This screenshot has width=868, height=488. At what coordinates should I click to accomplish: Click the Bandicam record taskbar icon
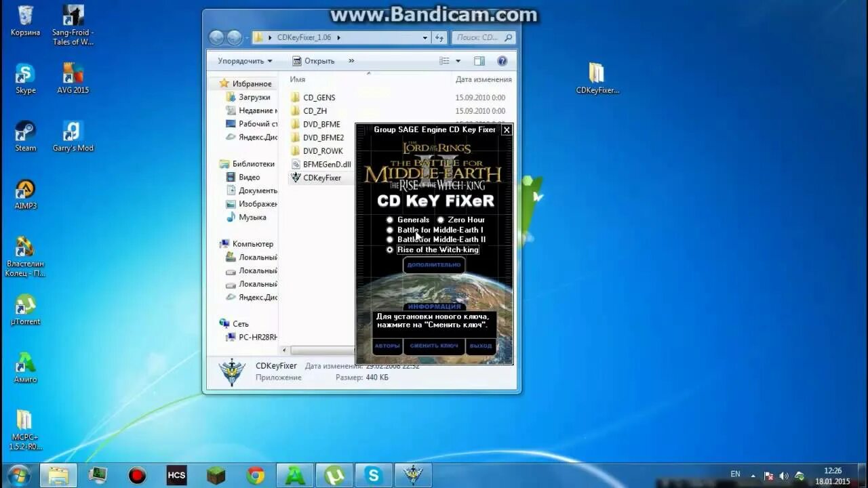[138, 476]
